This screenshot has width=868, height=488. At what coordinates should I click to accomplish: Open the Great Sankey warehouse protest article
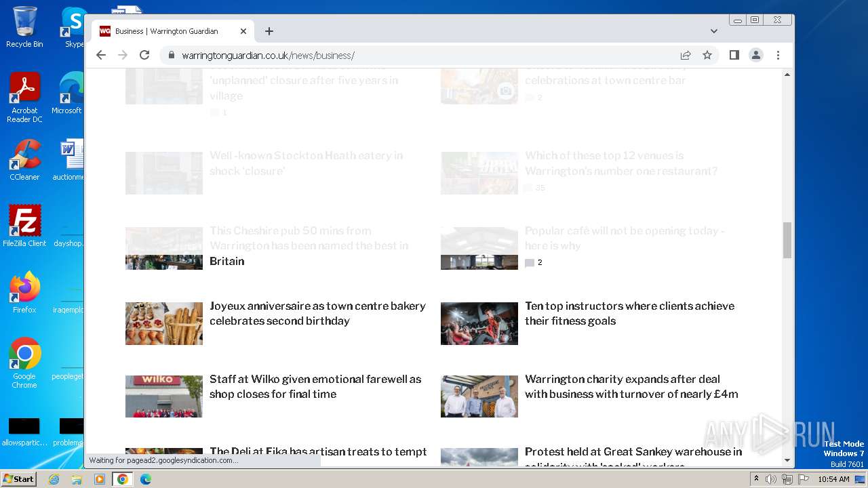(633, 455)
